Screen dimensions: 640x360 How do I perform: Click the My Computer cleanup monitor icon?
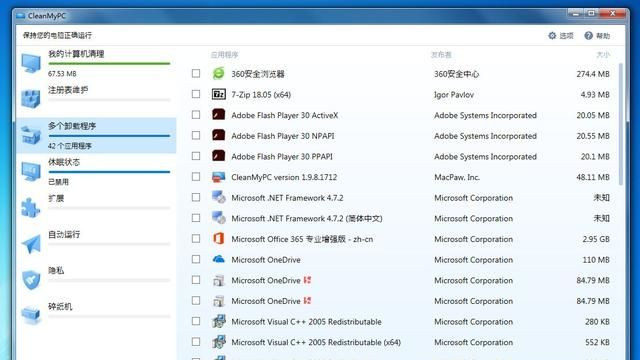click(x=31, y=63)
